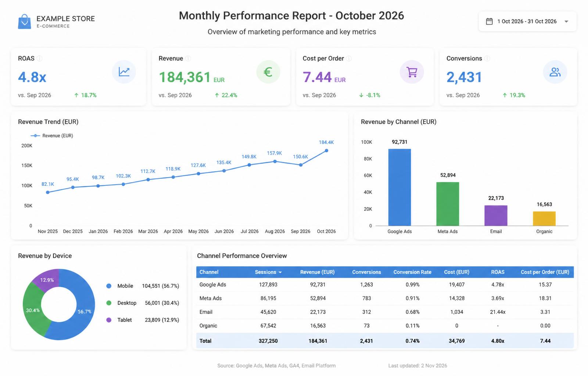
Task: Click the Organic row name in table
Action: click(208, 326)
